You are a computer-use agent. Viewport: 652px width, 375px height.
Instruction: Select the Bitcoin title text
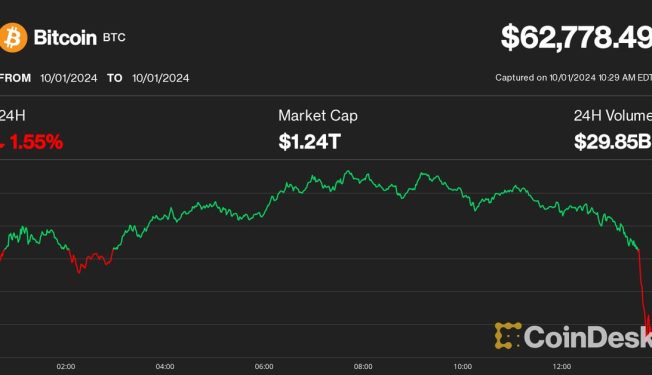tap(65, 38)
